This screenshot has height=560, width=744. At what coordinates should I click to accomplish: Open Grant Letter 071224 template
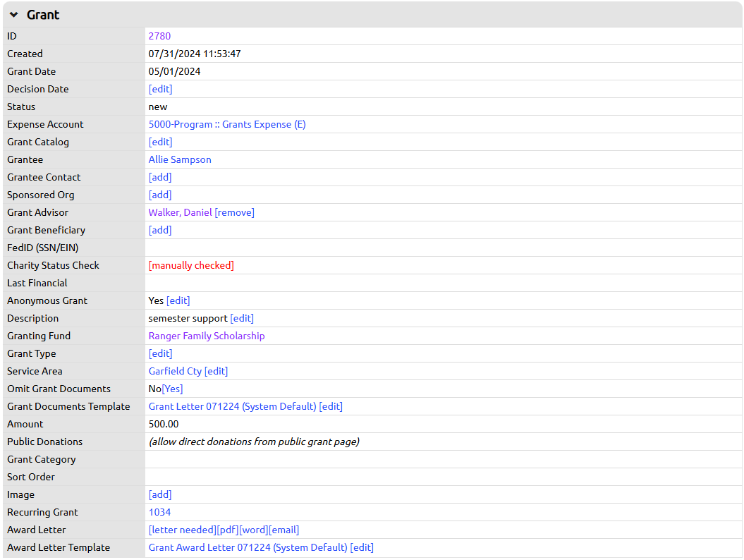[233, 406]
